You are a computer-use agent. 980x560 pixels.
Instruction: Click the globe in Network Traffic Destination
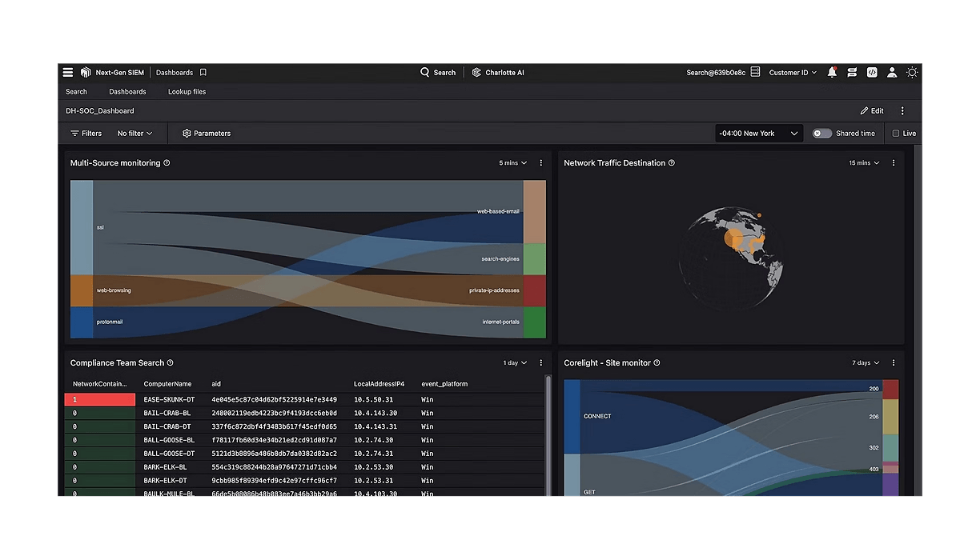(731, 258)
